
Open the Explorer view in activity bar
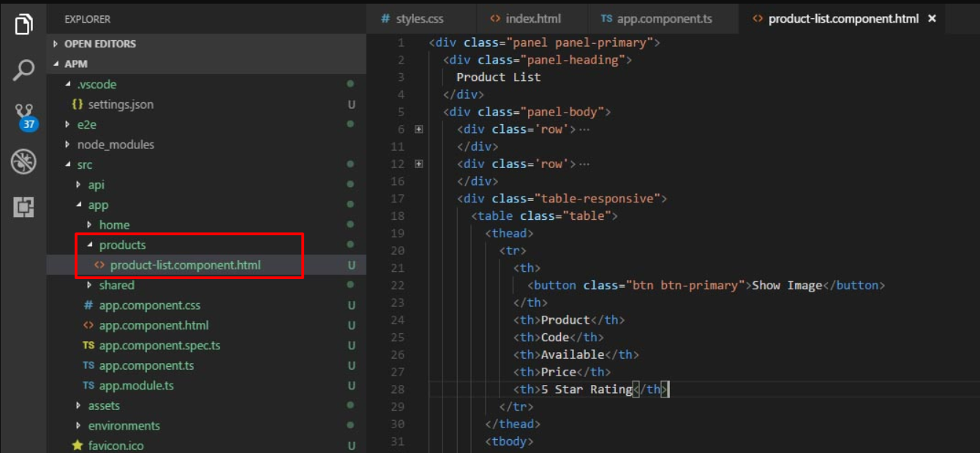[23, 24]
